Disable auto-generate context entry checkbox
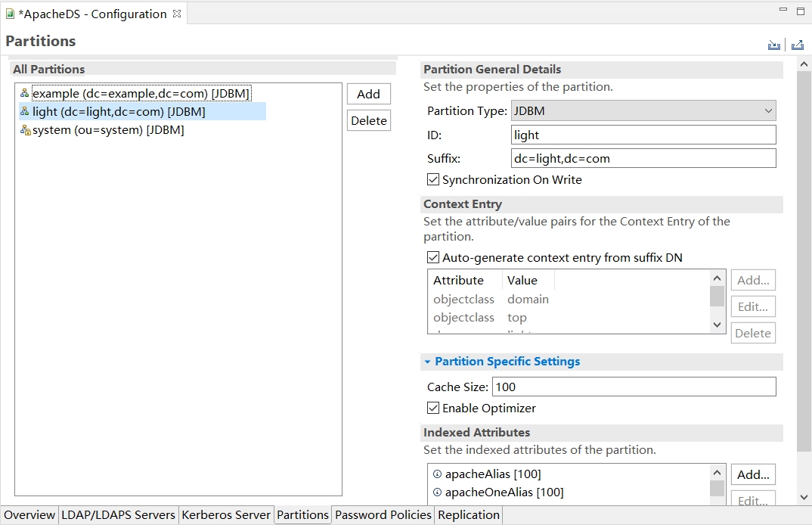This screenshot has height=525, width=812. (x=433, y=258)
